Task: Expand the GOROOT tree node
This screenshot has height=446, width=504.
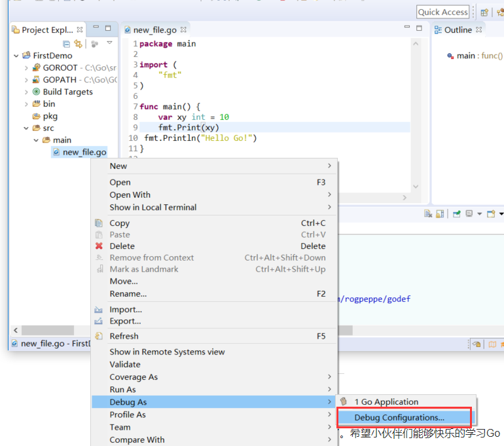Action: (x=26, y=68)
